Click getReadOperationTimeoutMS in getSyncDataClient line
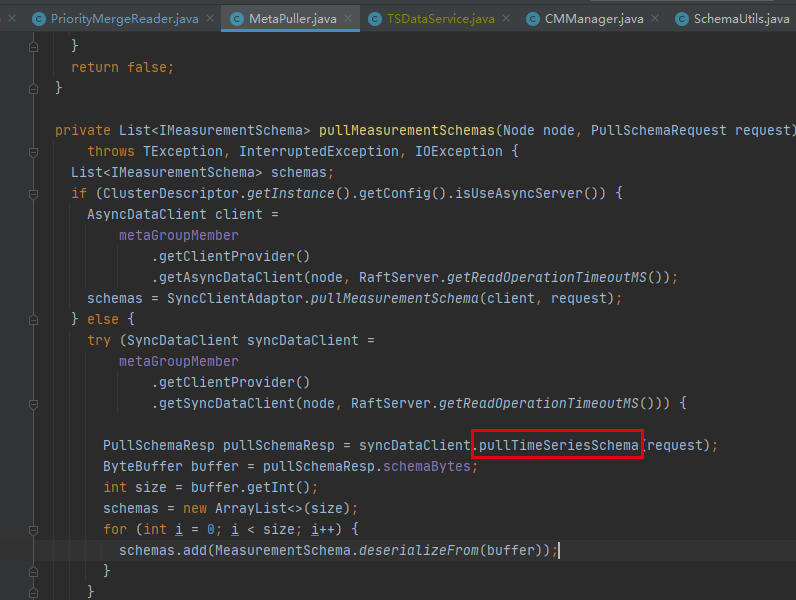The height and width of the screenshot is (600, 796). [x=539, y=403]
